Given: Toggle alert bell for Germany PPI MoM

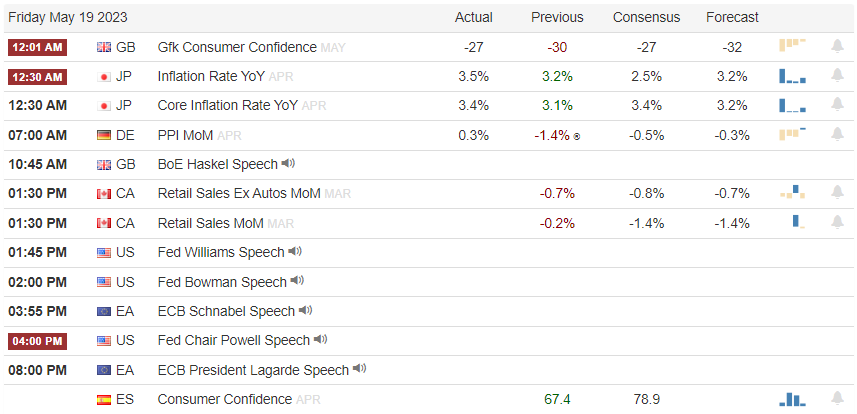Looking at the screenshot, I should point(837,135).
